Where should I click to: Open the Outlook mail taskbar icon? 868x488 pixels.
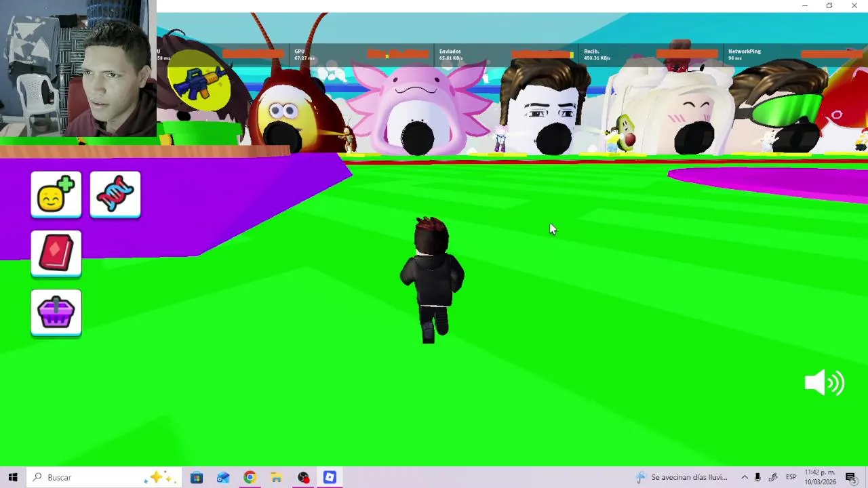[x=223, y=477]
